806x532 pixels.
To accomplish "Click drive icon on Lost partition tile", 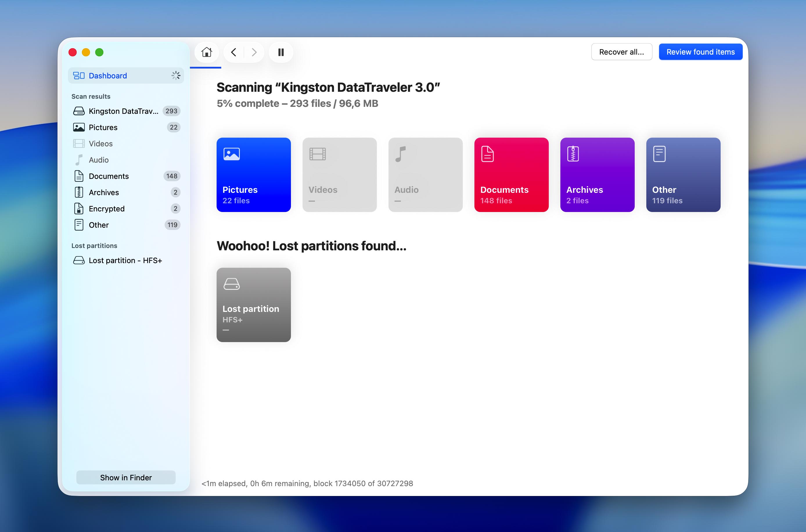I will [232, 284].
